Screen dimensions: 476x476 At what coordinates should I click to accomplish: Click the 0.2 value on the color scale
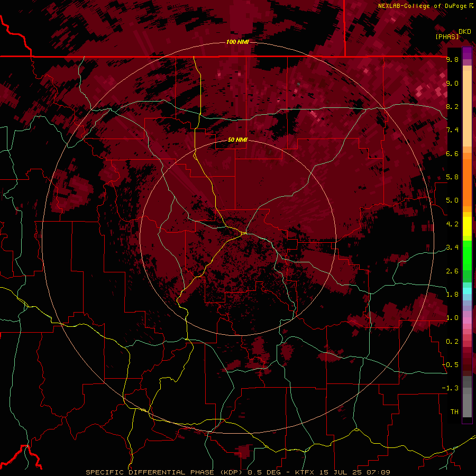pos(452,341)
